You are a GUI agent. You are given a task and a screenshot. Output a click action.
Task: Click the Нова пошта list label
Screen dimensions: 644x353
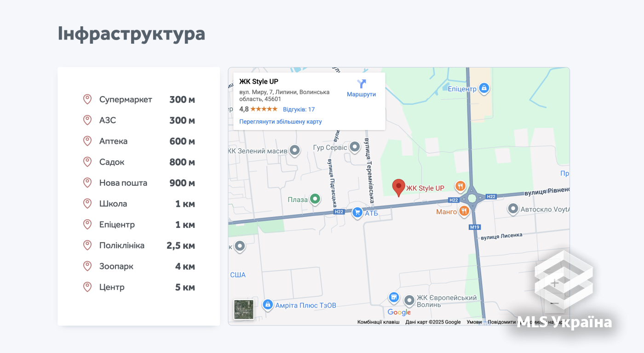123,182
